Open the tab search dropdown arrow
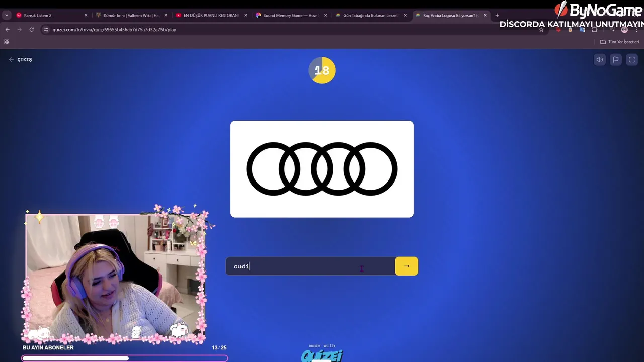The height and width of the screenshot is (362, 644). pyautogui.click(x=7, y=15)
